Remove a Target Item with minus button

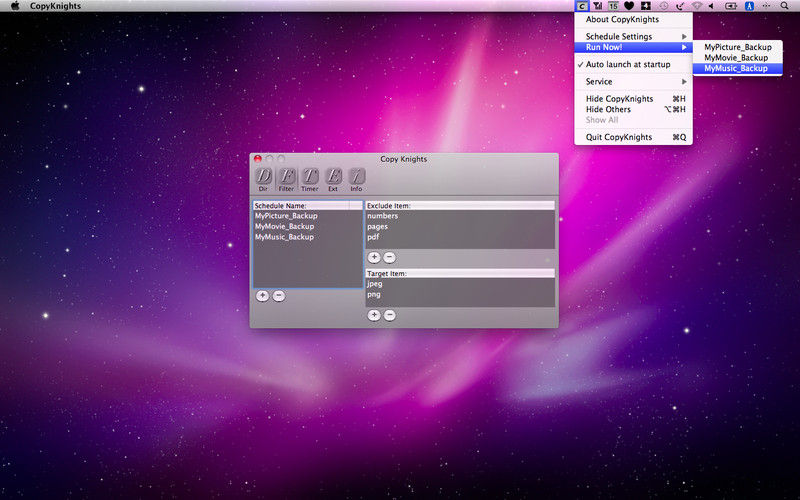(389, 315)
